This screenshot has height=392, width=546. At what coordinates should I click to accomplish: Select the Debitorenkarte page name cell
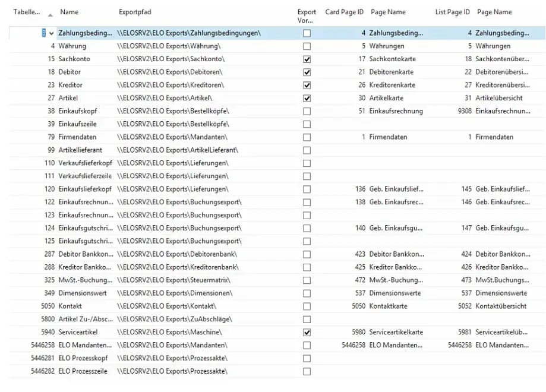click(x=392, y=72)
